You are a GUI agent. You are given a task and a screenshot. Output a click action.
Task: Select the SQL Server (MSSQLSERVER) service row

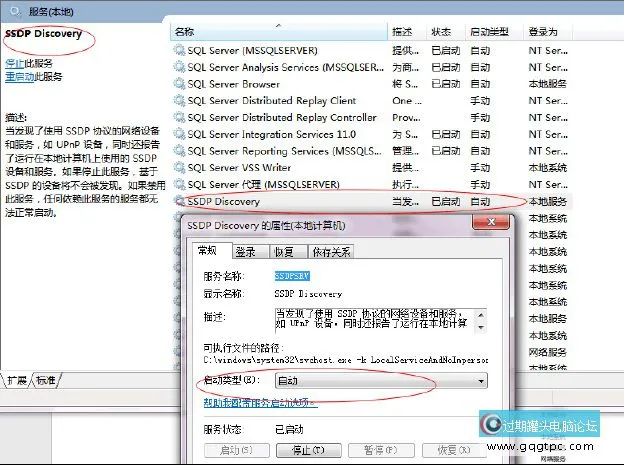252,51
